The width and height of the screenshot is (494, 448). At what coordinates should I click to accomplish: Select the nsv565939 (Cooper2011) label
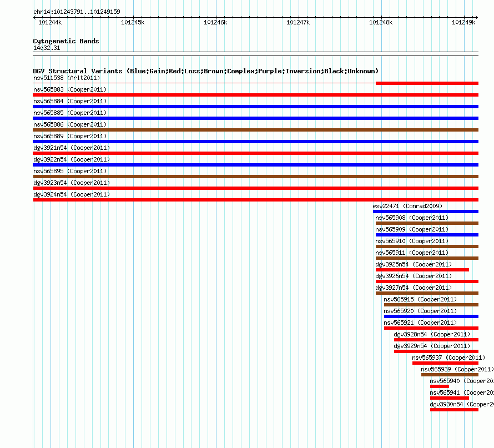click(x=457, y=369)
